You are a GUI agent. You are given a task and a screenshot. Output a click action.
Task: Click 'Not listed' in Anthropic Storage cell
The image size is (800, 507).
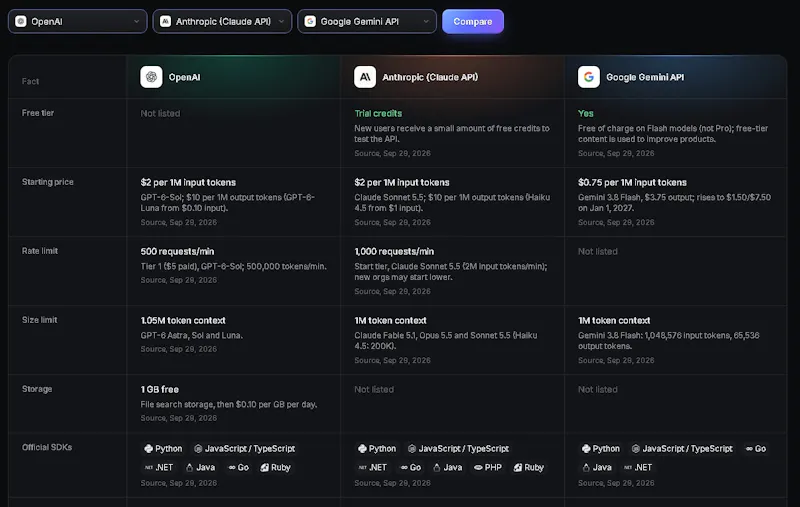pos(374,389)
